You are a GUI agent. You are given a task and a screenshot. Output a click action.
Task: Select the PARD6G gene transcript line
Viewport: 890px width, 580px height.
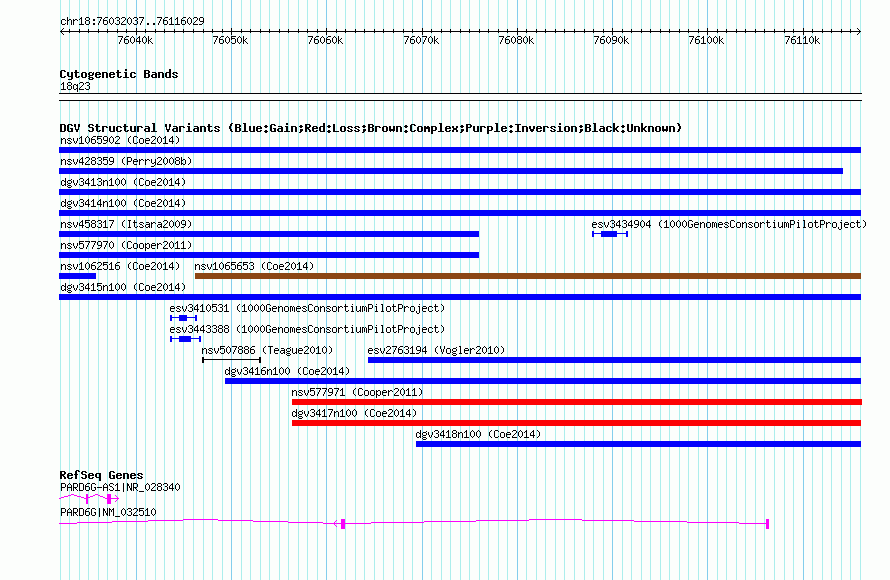[x=413, y=523]
